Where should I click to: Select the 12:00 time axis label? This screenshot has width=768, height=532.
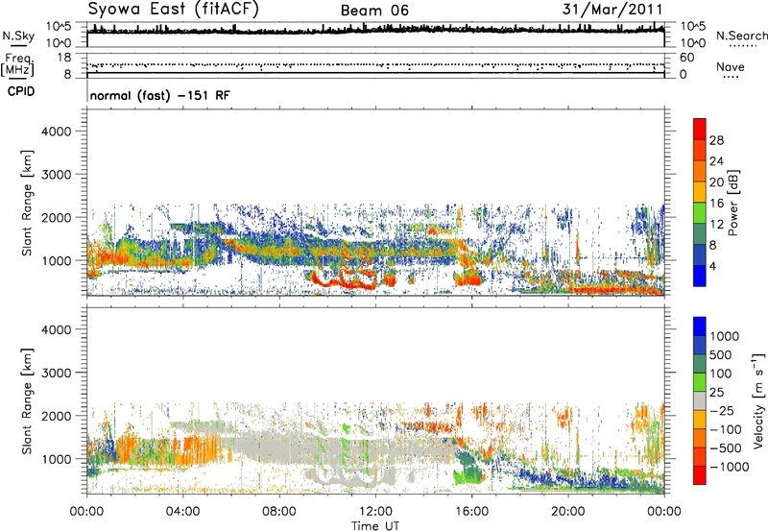pos(375,512)
